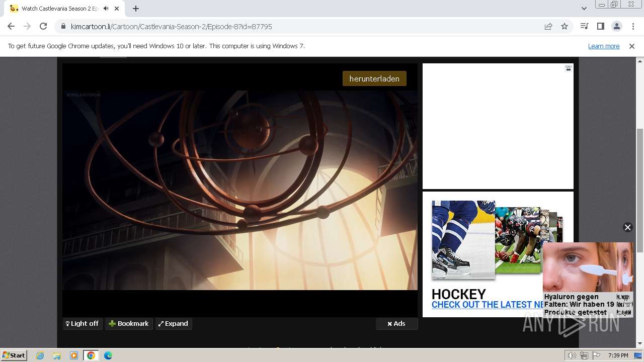
Task: Expand the video player
Action: (x=174, y=324)
